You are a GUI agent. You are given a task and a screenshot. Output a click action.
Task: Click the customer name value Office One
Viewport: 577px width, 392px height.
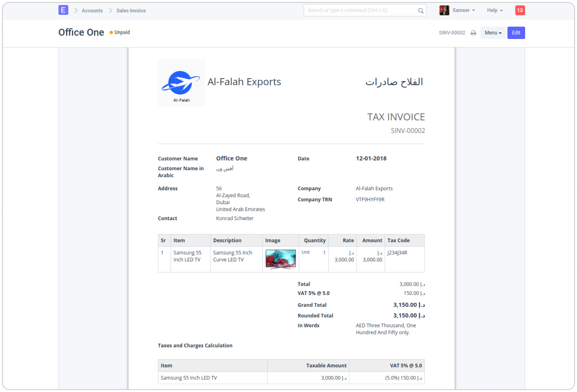232,158
